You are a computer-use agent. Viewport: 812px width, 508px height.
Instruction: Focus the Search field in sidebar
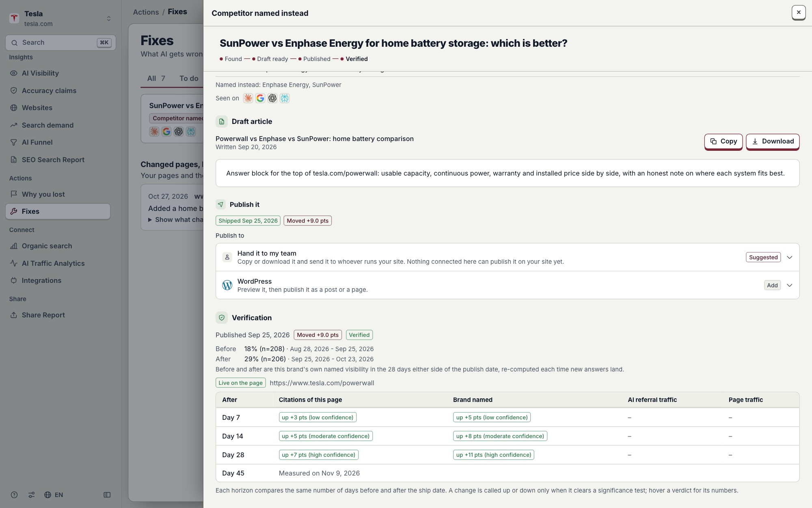60,43
